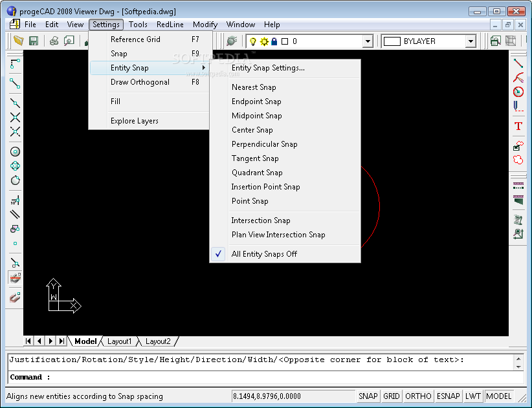The image size is (532, 408).
Task: Select the Perpendicular snap tool icon
Action: (x=15, y=200)
